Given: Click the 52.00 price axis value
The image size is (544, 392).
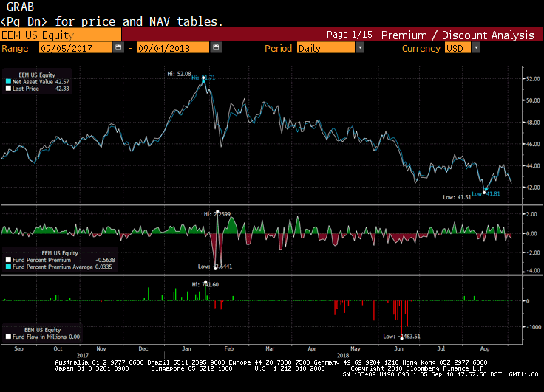Looking at the screenshot, I should coord(533,79).
